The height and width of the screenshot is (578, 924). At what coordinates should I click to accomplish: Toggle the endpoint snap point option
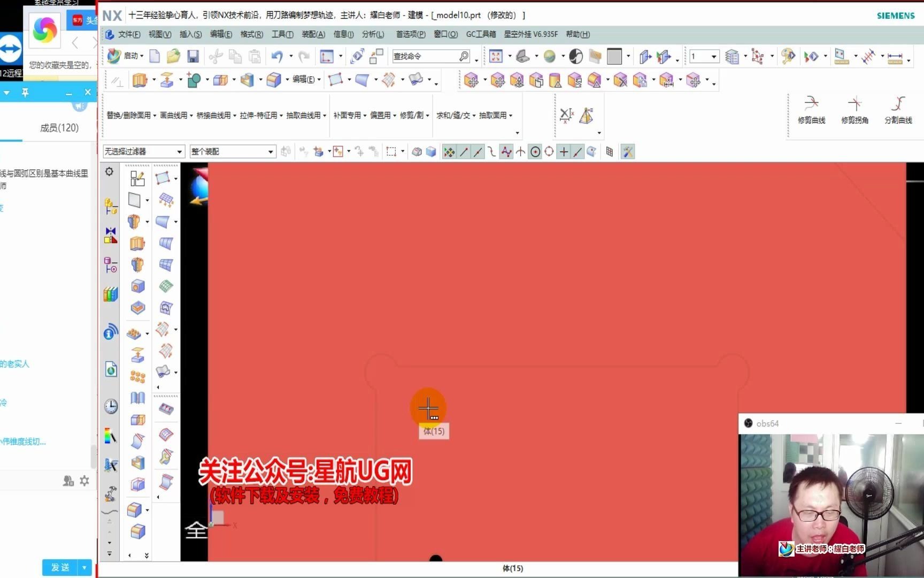(x=463, y=151)
